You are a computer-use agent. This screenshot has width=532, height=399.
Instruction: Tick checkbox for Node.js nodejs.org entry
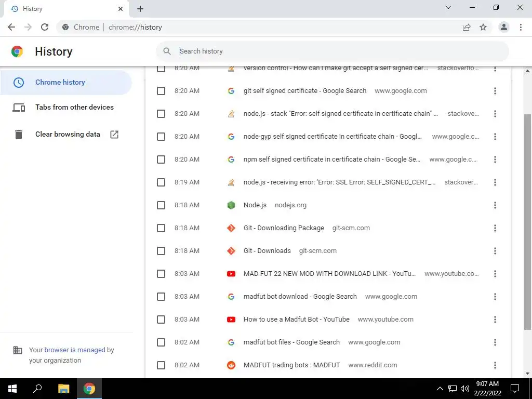(x=161, y=205)
